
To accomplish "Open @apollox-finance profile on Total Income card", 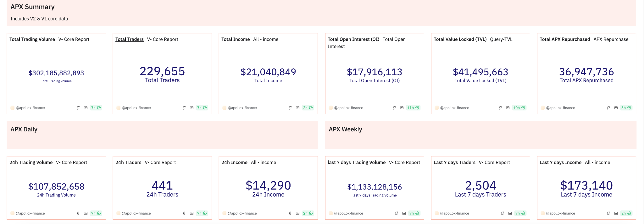I will coord(242,108).
